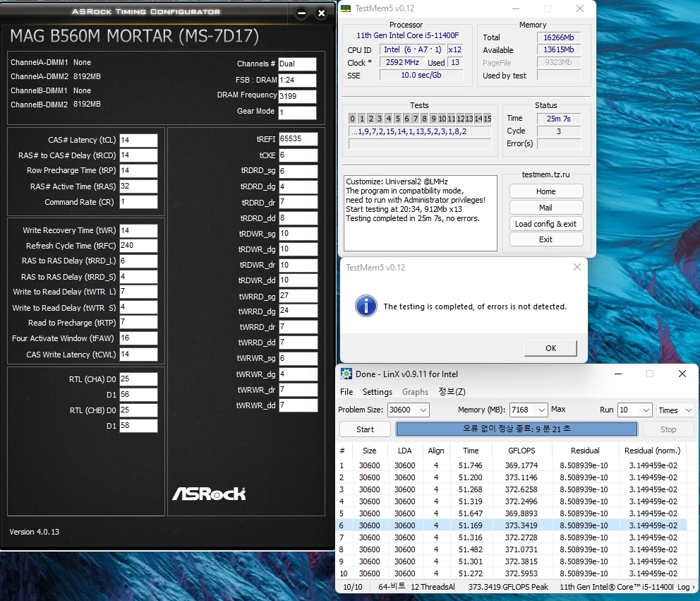Expand the Problem Size dropdown
Viewport: 700px width, 601px height.
[x=423, y=410]
